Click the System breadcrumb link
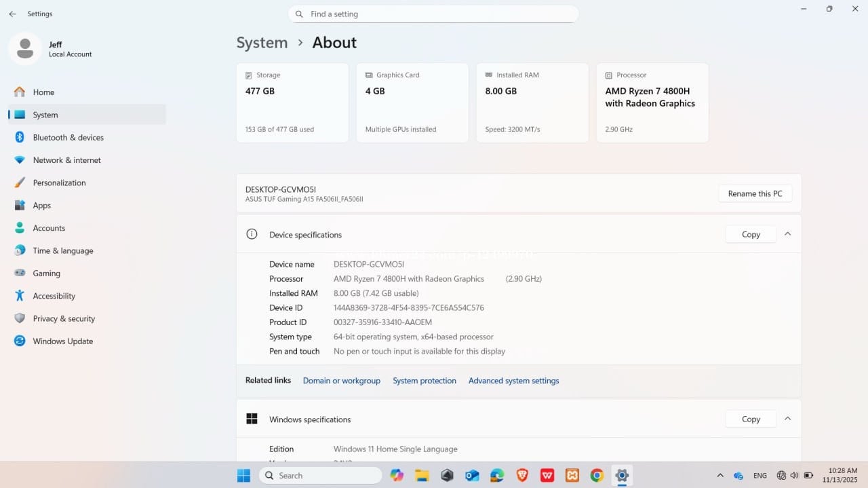 click(x=262, y=43)
